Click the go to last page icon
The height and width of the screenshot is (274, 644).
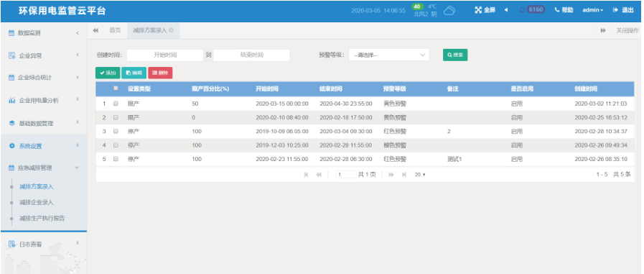404,175
